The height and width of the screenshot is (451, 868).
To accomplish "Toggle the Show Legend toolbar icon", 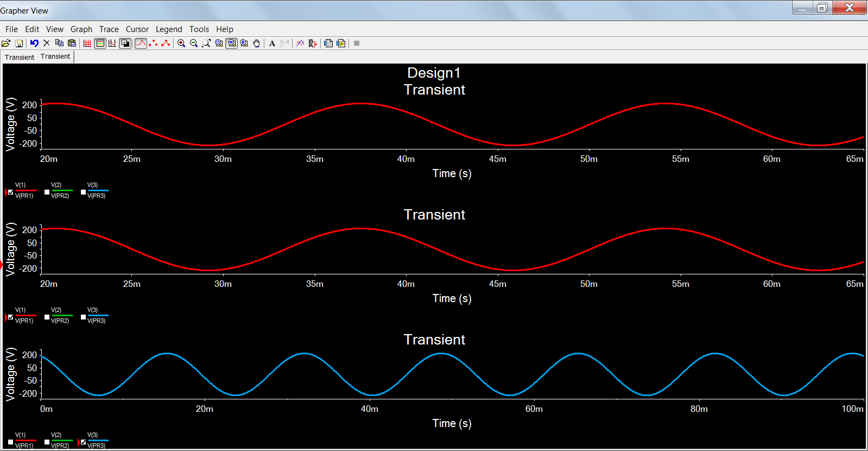I will tap(100, 43).
